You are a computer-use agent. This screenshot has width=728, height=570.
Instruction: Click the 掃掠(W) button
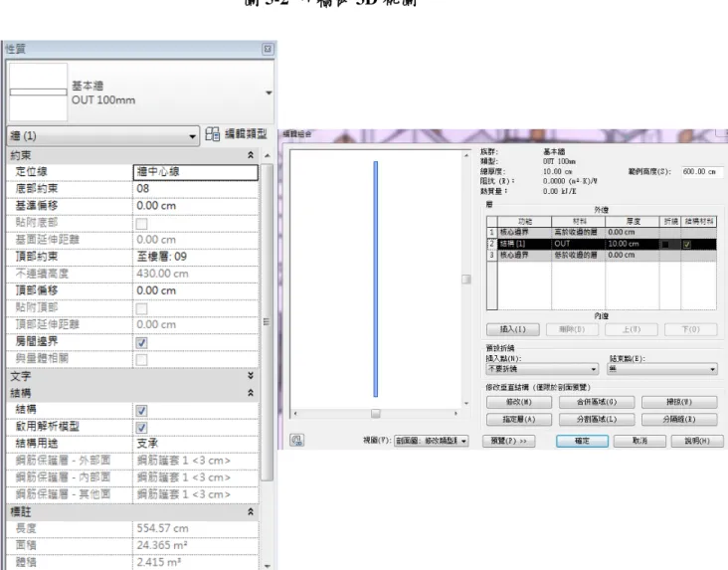point(679,402)
